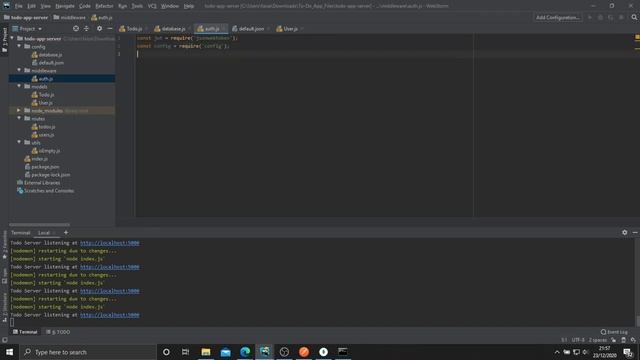Add a new terminal session with plus
This screenshot has width=640, height=360.
(66, 233)
